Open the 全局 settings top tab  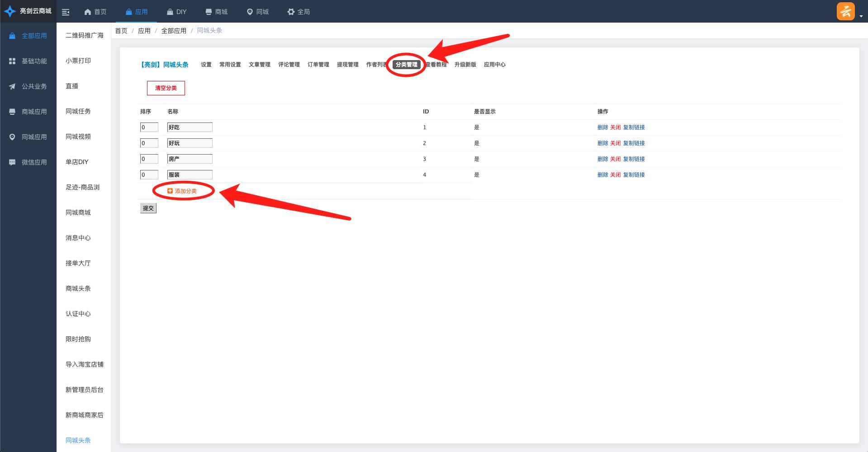[299, 12]
